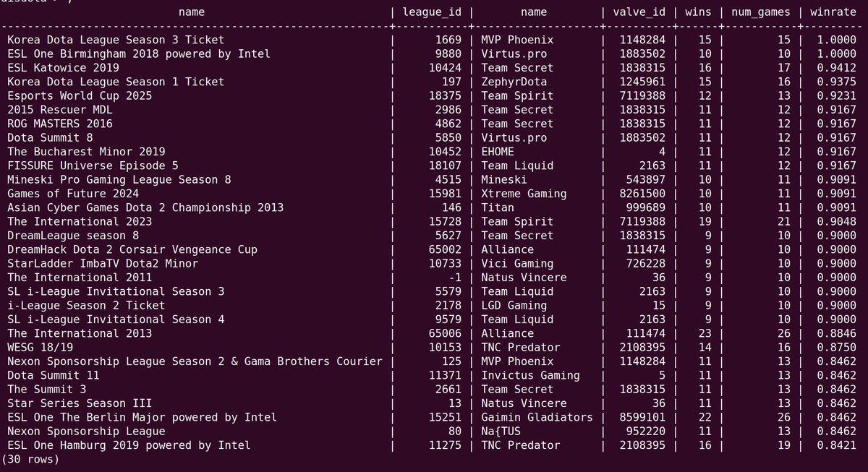This screenshot has height=472, width=868.
Task: Select 'Games of Future 2024' text
Action: [73, 194]
